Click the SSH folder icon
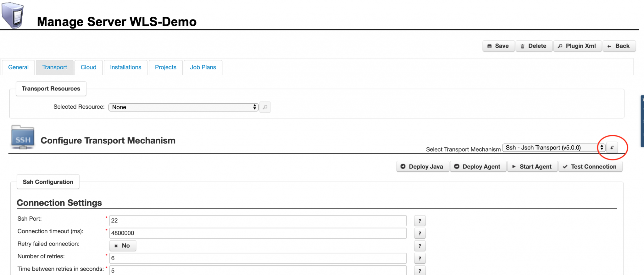 (23, 137)
